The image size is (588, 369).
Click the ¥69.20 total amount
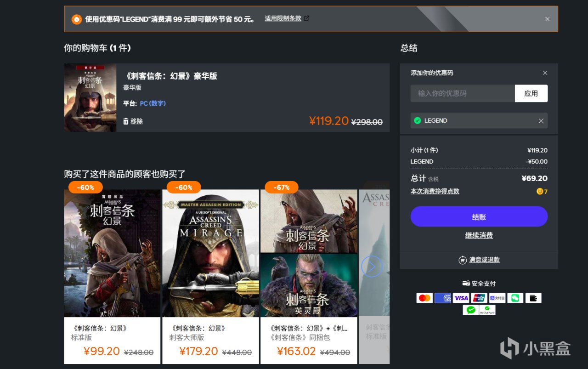[535, 178]
